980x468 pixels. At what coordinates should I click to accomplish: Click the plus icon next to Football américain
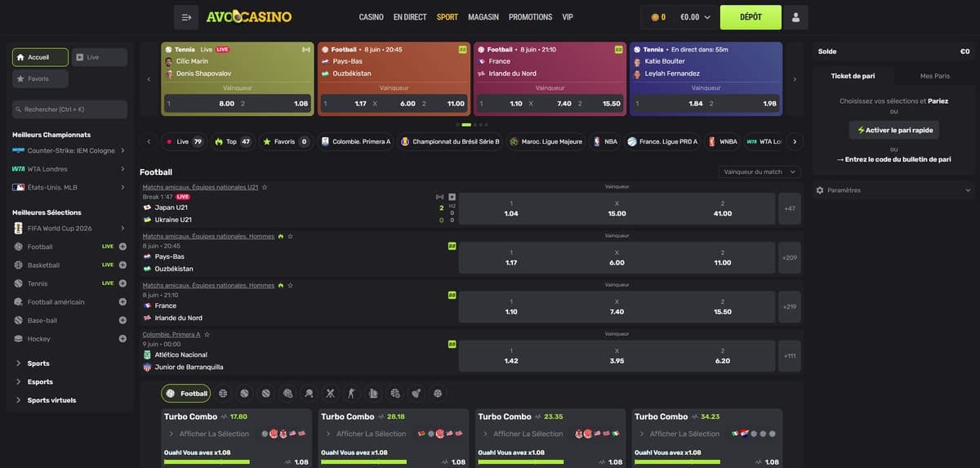coord(122,302)
